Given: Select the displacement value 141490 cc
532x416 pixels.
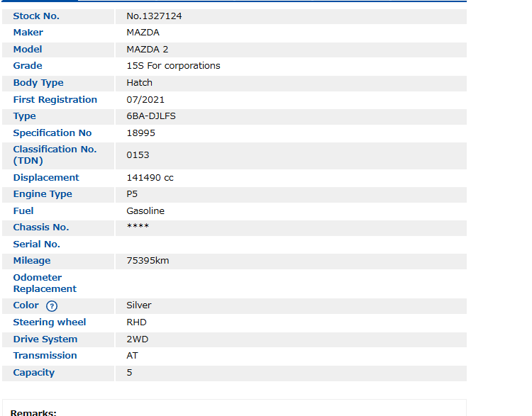Looking at the screenshot, I should coord(150,178).
